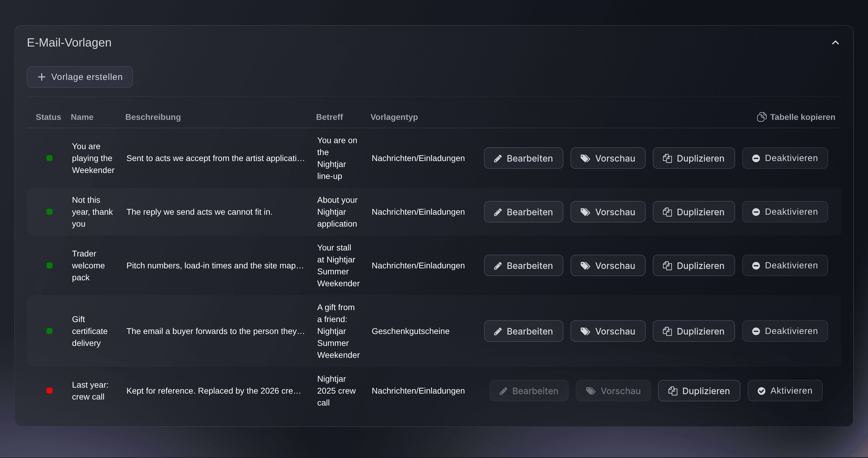Click the Betreff column header

tap(329, 117)
